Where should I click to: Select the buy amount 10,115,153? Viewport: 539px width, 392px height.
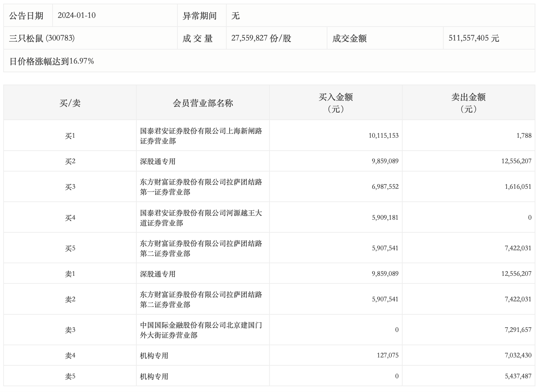pos(383,136)
